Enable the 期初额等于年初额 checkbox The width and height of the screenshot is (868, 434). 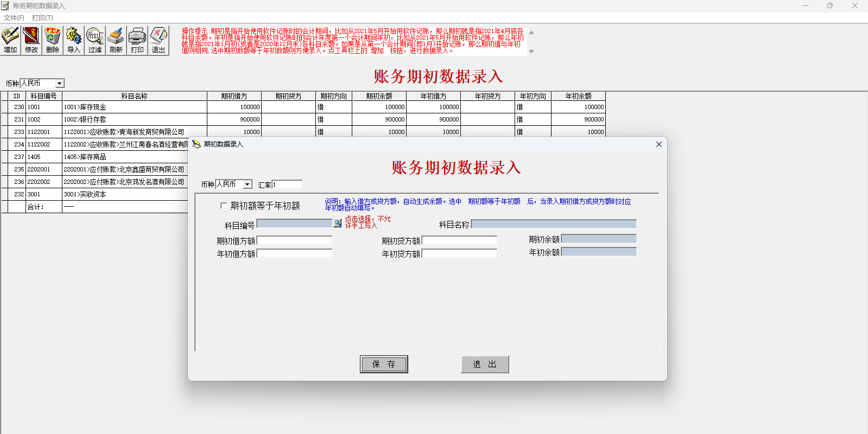coord(224,206)
